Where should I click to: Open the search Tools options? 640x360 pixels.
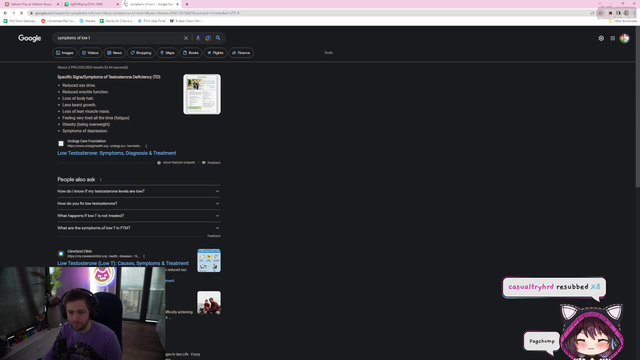tap(328, 53)
